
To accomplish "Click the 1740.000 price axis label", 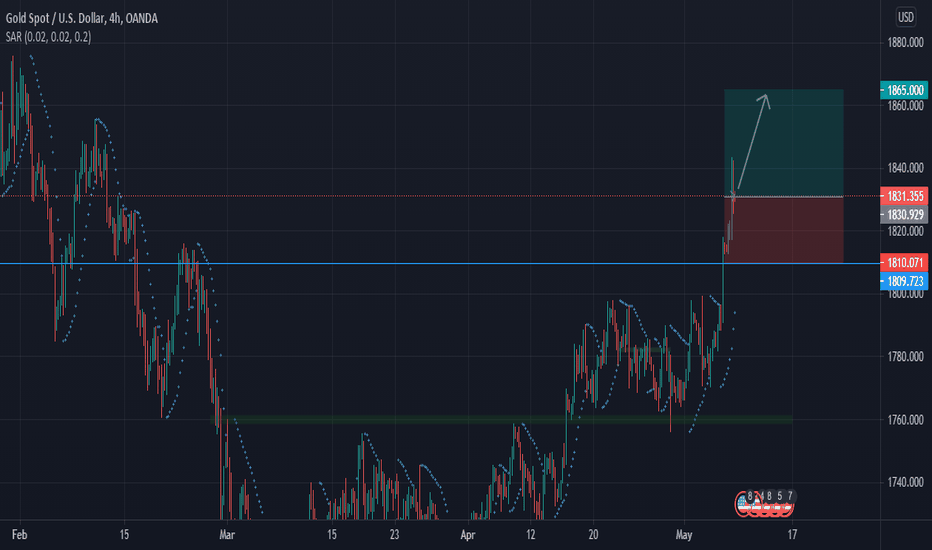I will 905,482.
